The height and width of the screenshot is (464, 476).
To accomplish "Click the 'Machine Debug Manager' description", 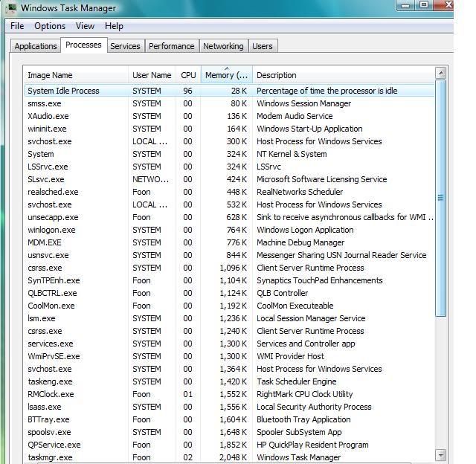I will [x=300, y=242].
